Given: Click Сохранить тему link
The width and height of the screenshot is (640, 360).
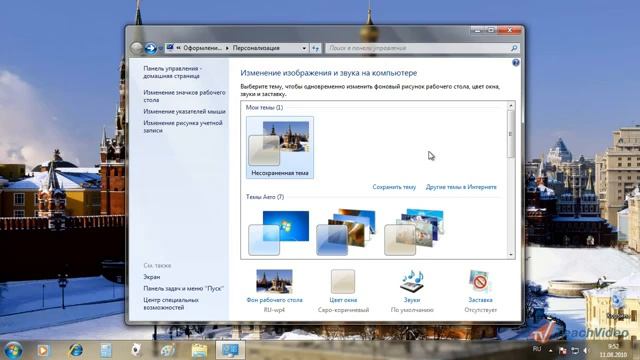Looking at the screenshot, I should [x=394, y=187].
